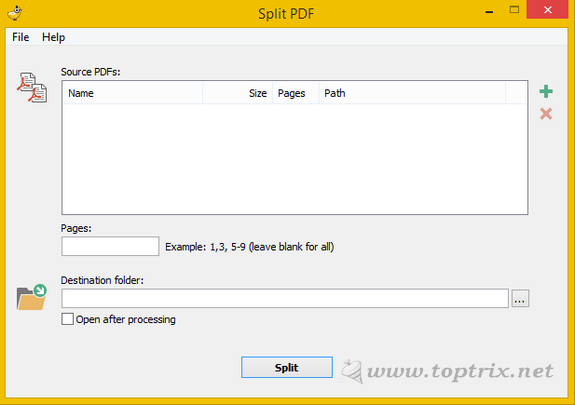Sort list by Pages column header
Image resolution: width=575 pixels, height=405 pixels.
pyautogui.click(x=296, y=93)
